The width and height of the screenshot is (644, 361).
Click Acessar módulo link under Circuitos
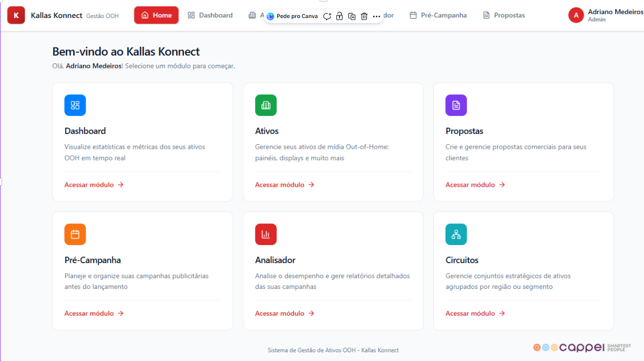(x=475, y=314)
